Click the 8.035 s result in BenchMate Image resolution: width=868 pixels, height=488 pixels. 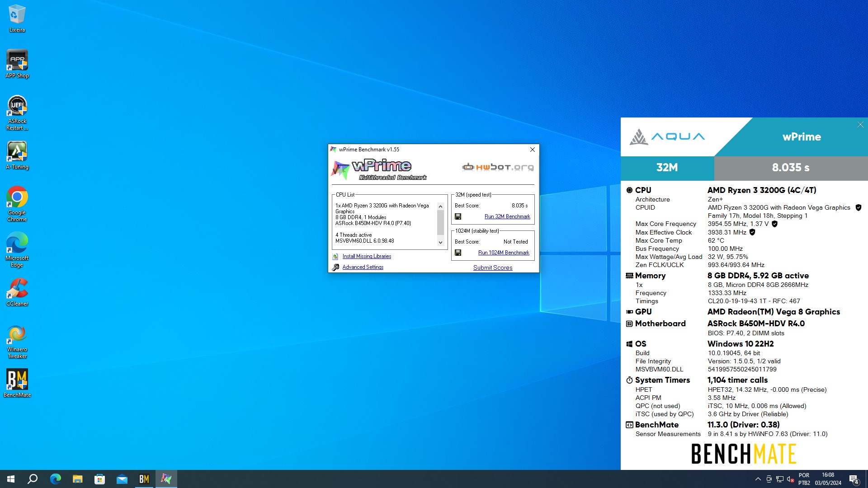pyautogui.click(x=791, y=168)
